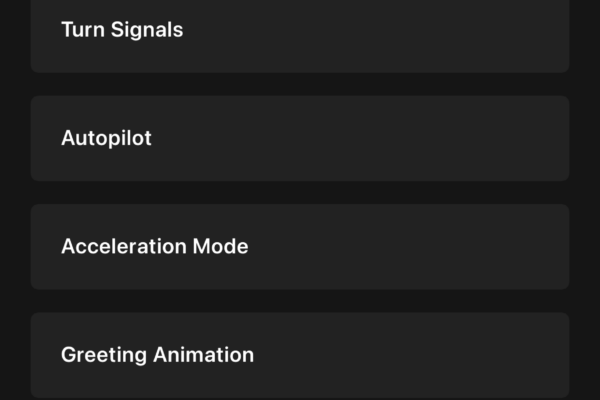Viewport: 600px width, 400px height.
Task: Go to the Acceleration Mode row
Action: (300, 246)
